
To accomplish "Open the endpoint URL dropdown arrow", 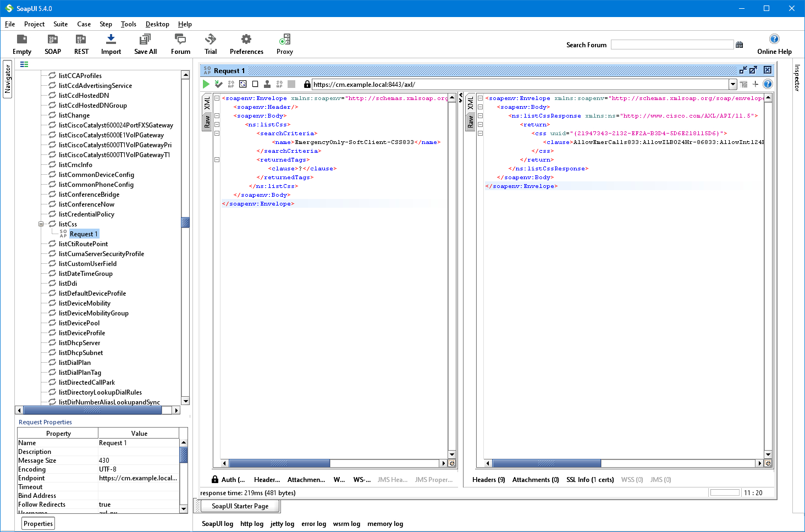I will (x=733, y=84).
